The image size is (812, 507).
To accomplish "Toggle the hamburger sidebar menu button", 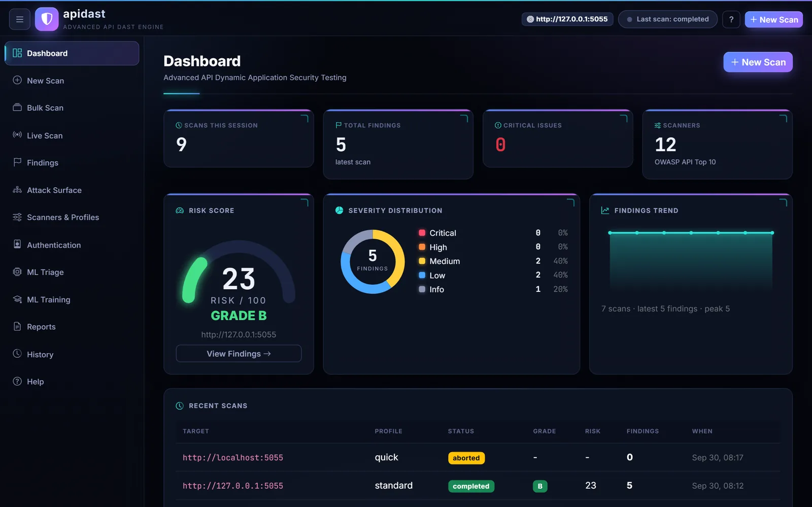I will [20, 19].
